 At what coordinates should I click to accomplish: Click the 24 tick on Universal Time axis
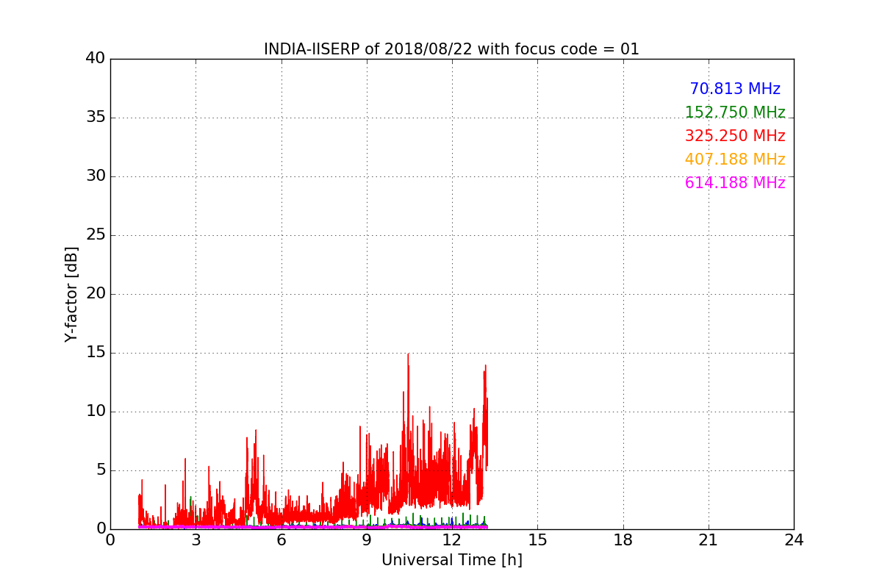tap(794, 540)
